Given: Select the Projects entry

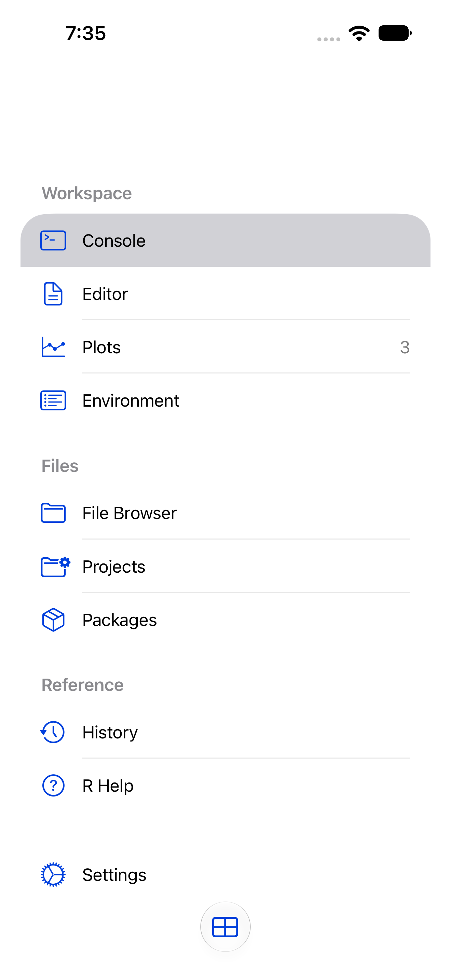Looking at the screenshot, I should click(x=225, y=567).
